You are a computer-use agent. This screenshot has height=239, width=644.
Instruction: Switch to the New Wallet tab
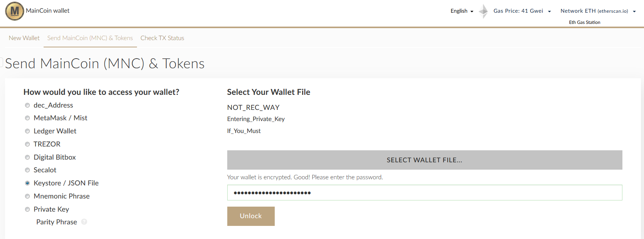coord(24,38)
